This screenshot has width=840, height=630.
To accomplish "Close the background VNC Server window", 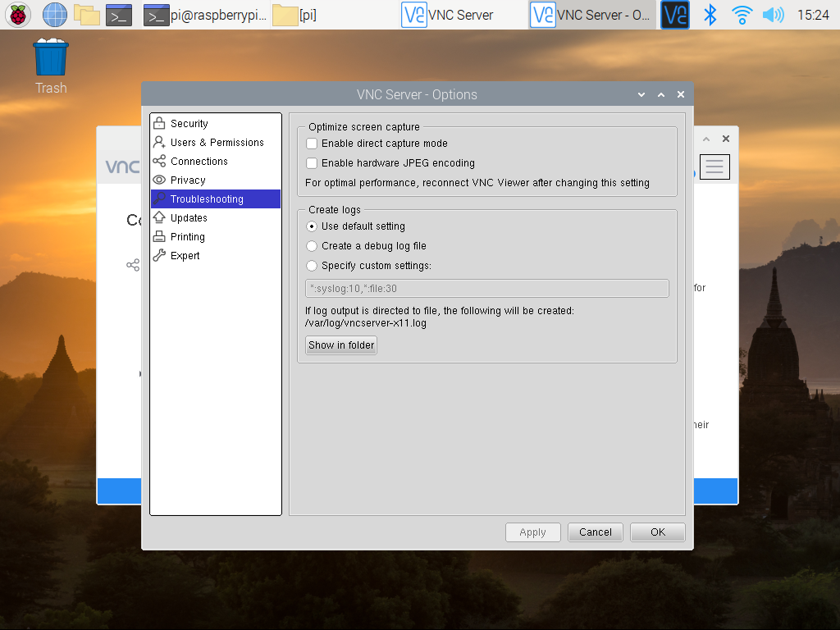I will 726,139.
